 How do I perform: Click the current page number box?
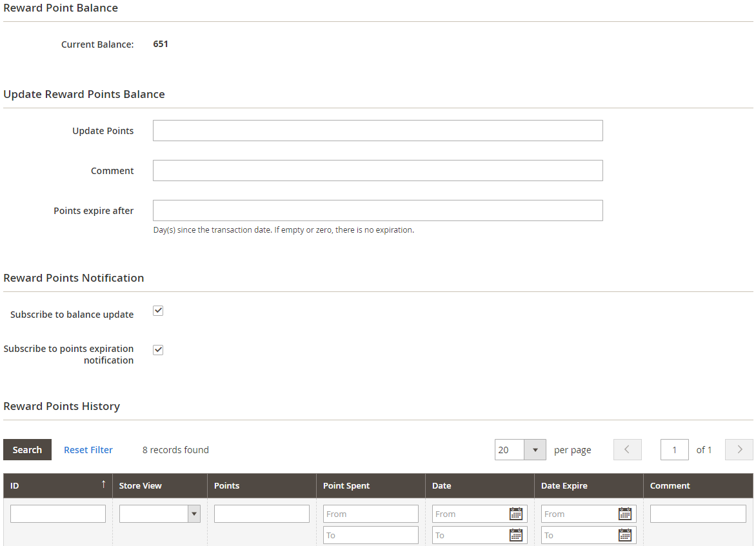point(674,450)
